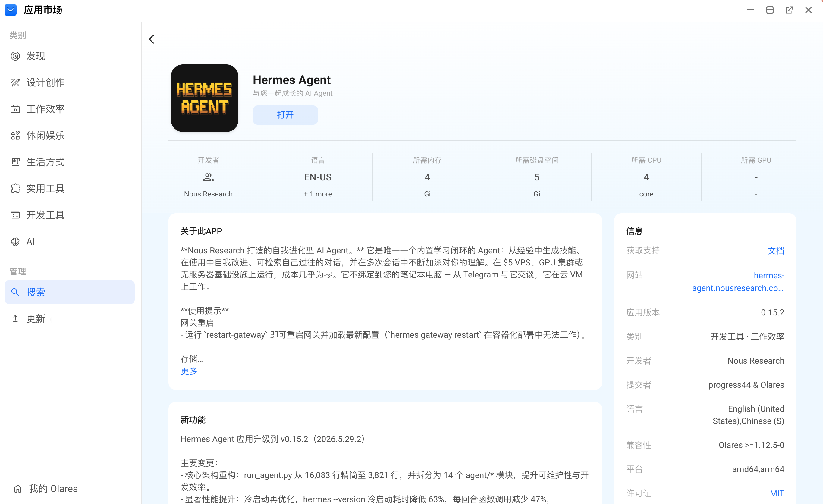Select the 休闲娱乐 category
The height and width of the screenshot is (504, 823).
pos(70,135)
